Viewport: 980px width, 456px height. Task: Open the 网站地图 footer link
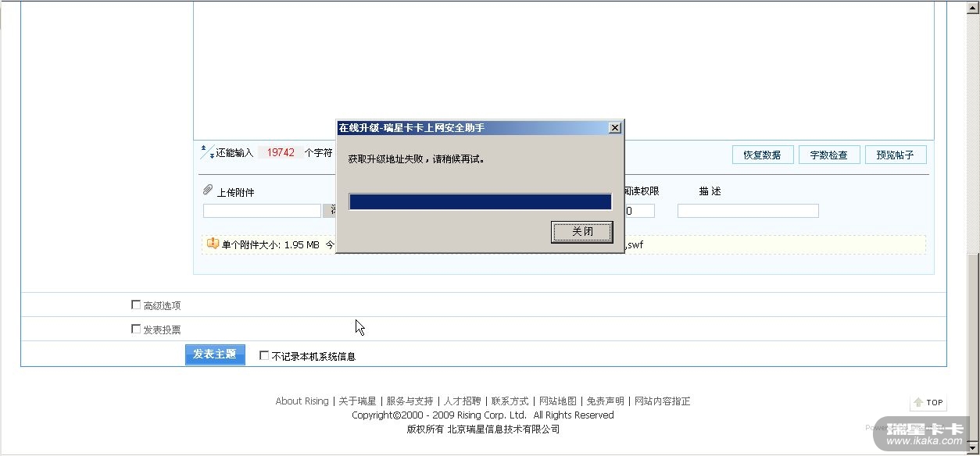click(558, 401)
